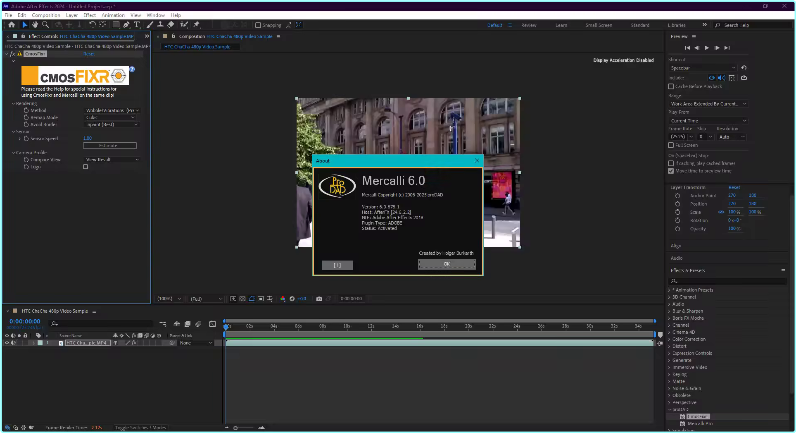The height and width of the screenshot is (433, 796).
Task: Open the Composition menu
Action: 47,15
